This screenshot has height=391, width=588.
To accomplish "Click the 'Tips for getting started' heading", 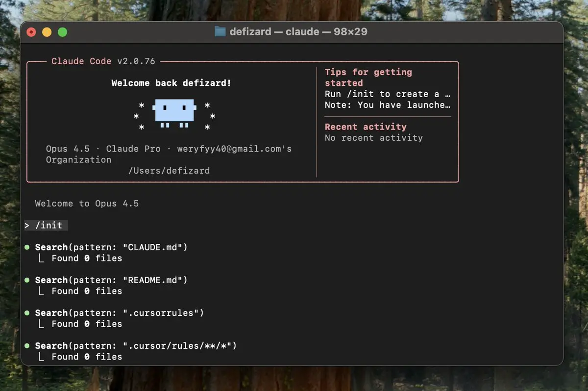I will 368,78.
